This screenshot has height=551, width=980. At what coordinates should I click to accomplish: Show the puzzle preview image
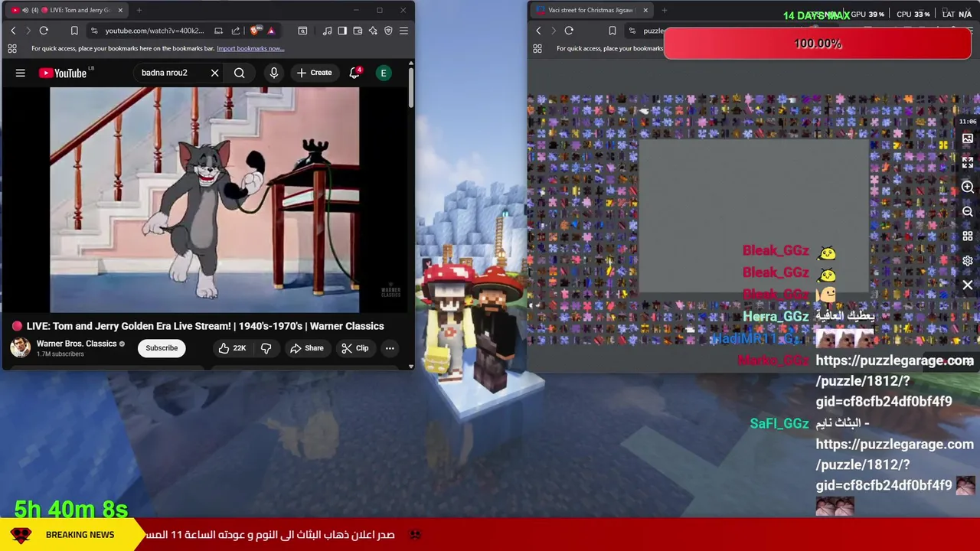(x=968, y=139)
